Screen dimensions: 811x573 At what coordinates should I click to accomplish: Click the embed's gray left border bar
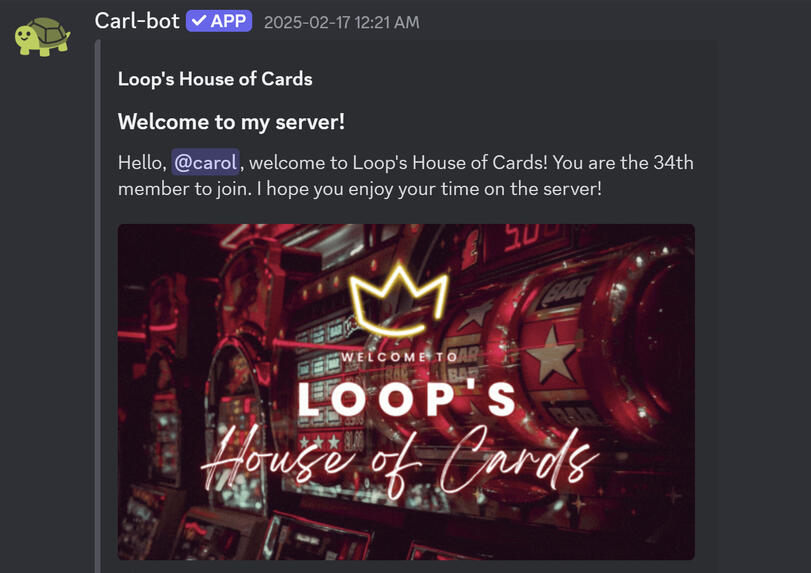97,306
